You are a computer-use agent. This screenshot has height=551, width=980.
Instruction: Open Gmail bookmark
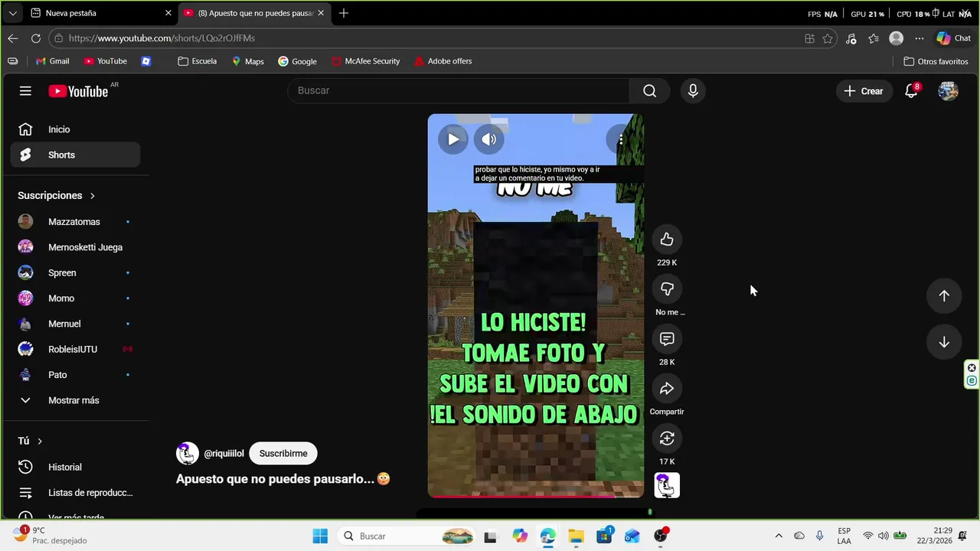[52, 61]
